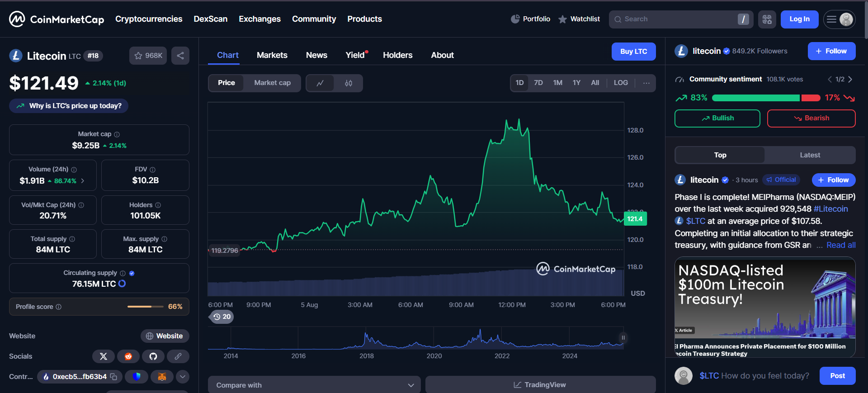
Task: Expand the Compare with dropdown
Action: point(314,385)
